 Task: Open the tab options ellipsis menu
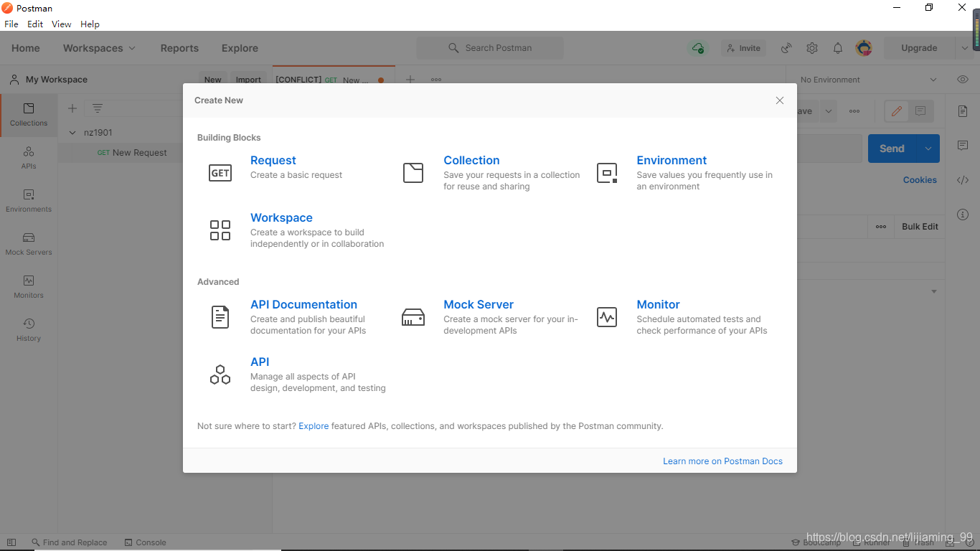(436, 80)
